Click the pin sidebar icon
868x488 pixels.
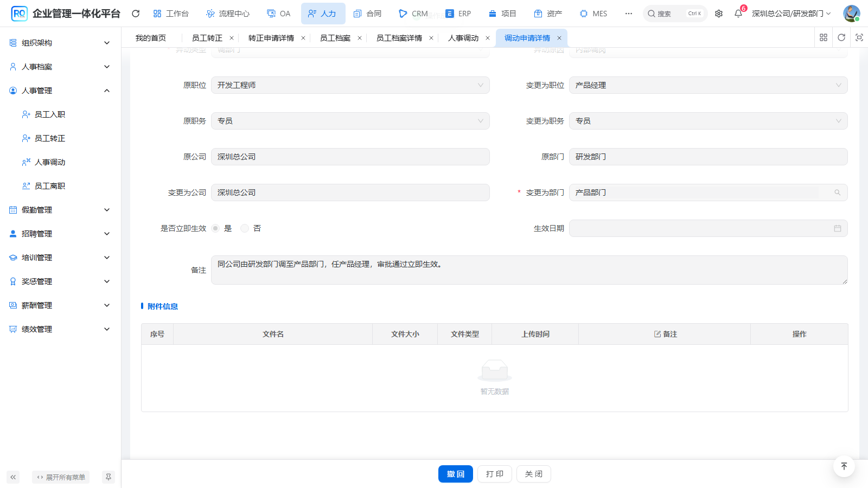(108, 477)
